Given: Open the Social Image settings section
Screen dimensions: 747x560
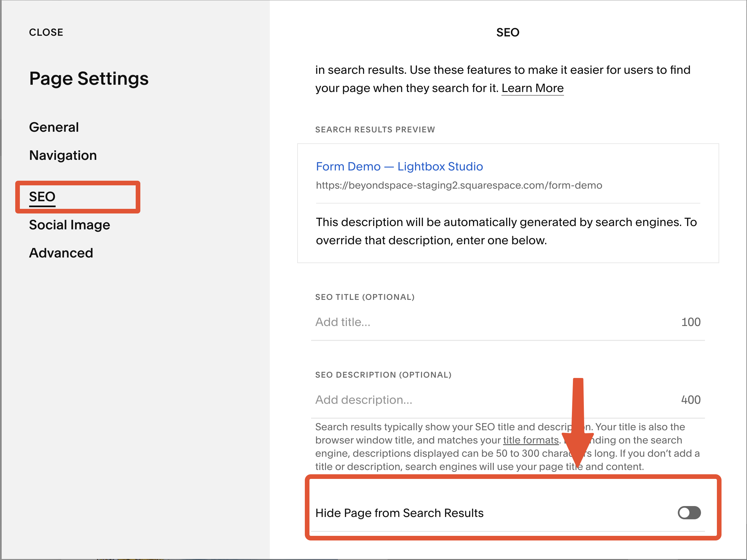Looking at the screenshot, I should [x=69, y=225].
